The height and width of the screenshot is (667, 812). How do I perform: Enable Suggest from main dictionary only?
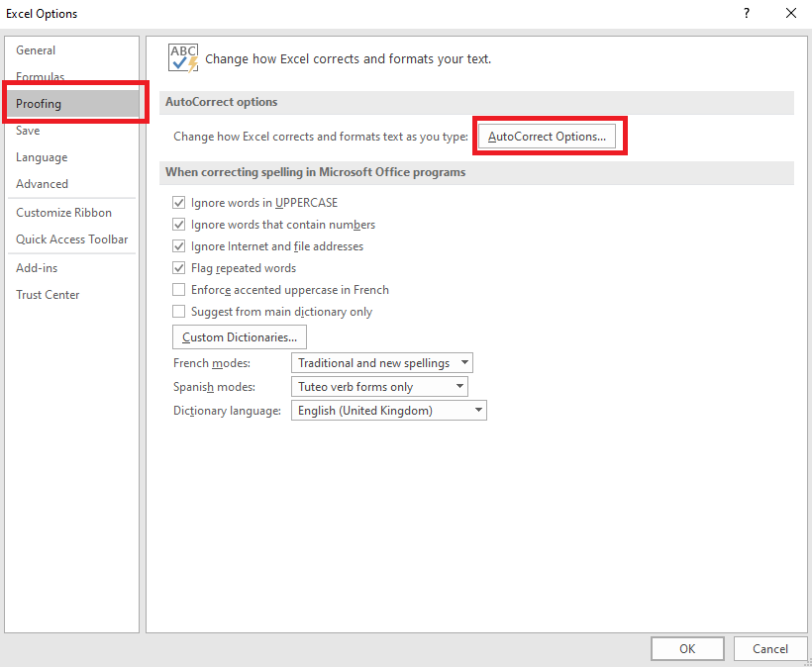(178, 311)
